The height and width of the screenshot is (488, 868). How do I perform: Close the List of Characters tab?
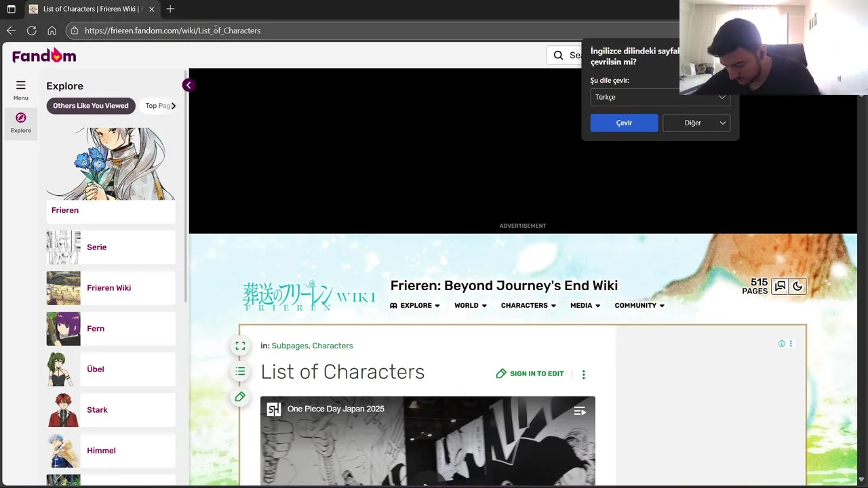tap(151, 9)
